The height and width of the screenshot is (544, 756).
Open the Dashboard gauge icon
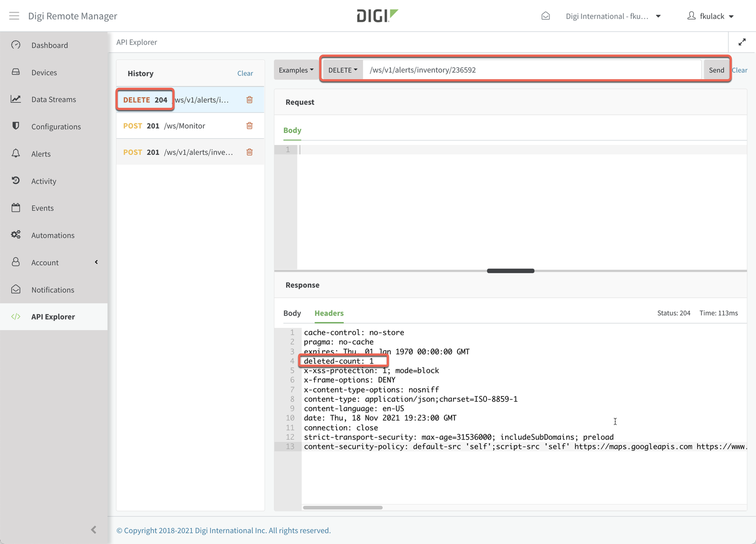(16, 45)
